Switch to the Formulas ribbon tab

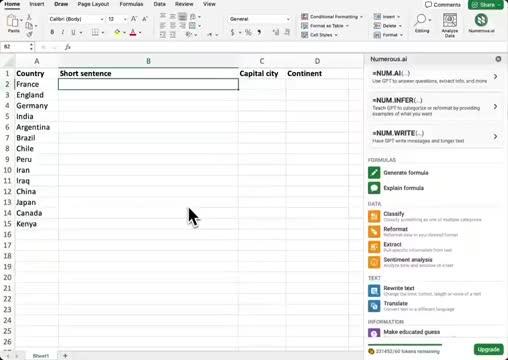pyautogui.click(x=131, y=4)
